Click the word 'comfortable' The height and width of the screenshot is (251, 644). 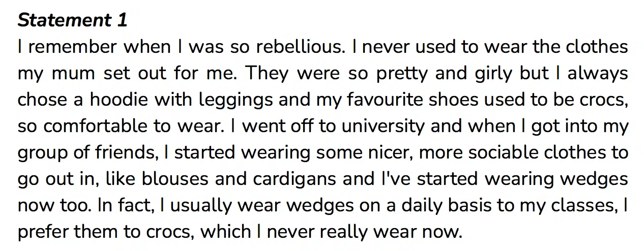coord(85,127)
